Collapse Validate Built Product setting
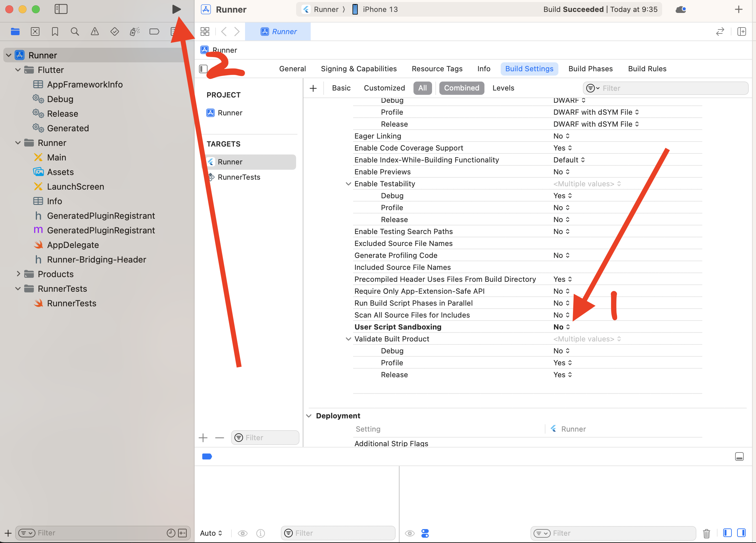Screen dimensions: 756x543 [x=348, y=339]
